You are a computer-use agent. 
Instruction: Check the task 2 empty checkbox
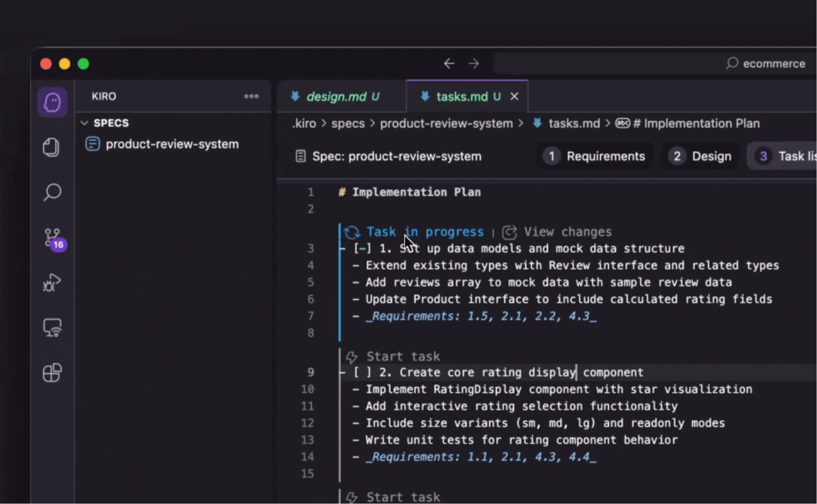(362, 373)
